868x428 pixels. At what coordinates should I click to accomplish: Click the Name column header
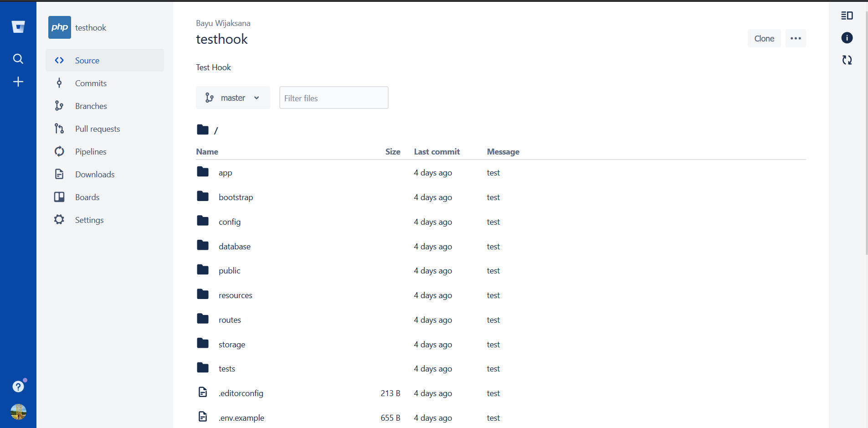tap(207, 152)
